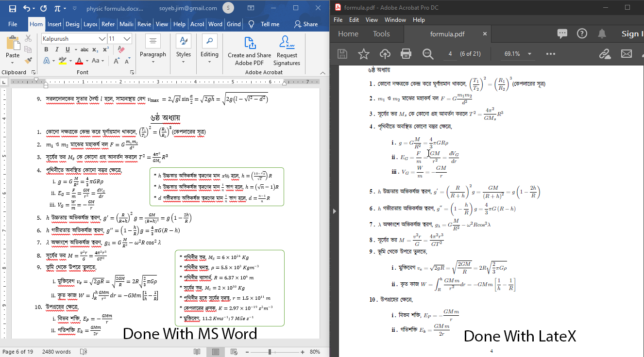Decrease font size with the shrink A
Screen dimensions: 644x357
point(128,61)
